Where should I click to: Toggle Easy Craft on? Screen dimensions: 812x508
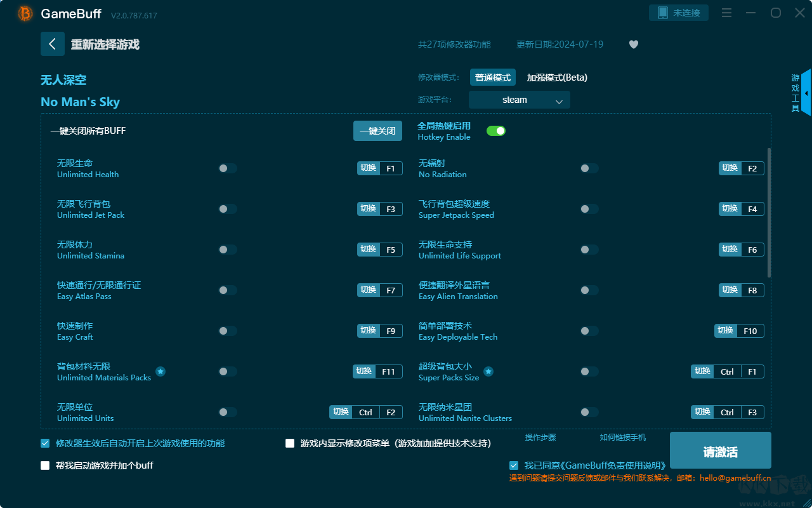tap(228, 331)
